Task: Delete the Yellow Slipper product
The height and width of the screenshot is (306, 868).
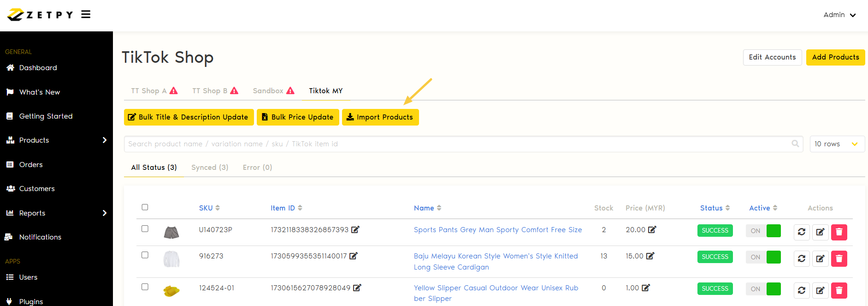Action: tap(839, 290)
